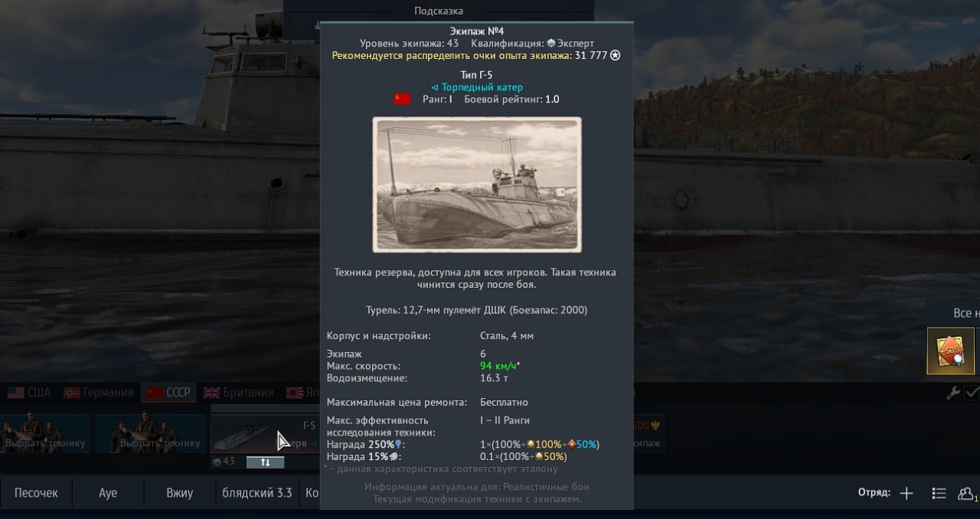
Task: Select the Г-5 vehicle slot
Action: point(265,433)
